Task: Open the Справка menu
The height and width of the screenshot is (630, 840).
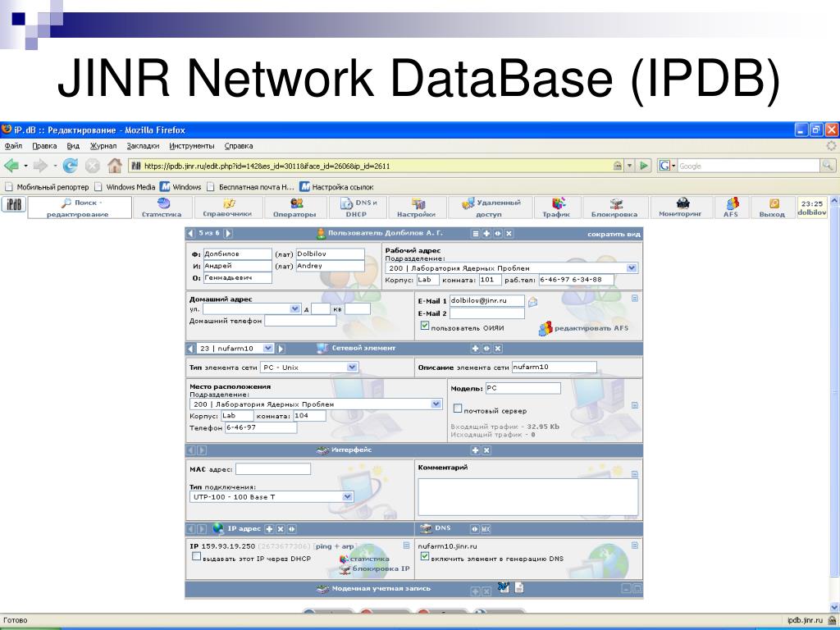Action: [239, 146]
